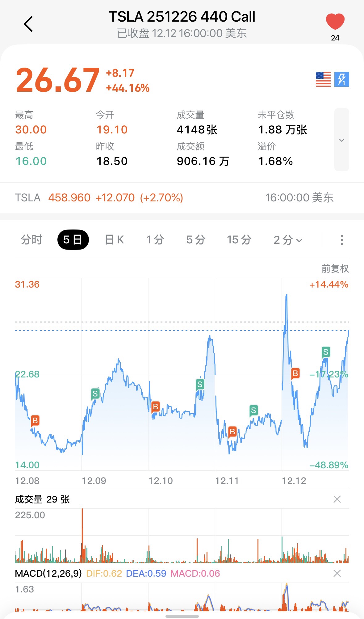The height and width of the screenshot is (619, 364).
Task: Tap the back arrow icon
Action: 28,24
